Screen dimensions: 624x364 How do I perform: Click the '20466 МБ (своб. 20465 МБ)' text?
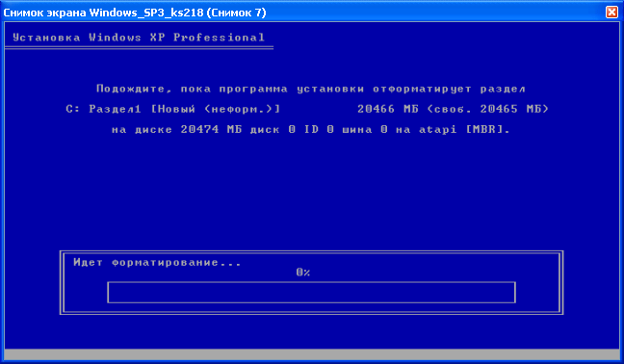point(453,109)
